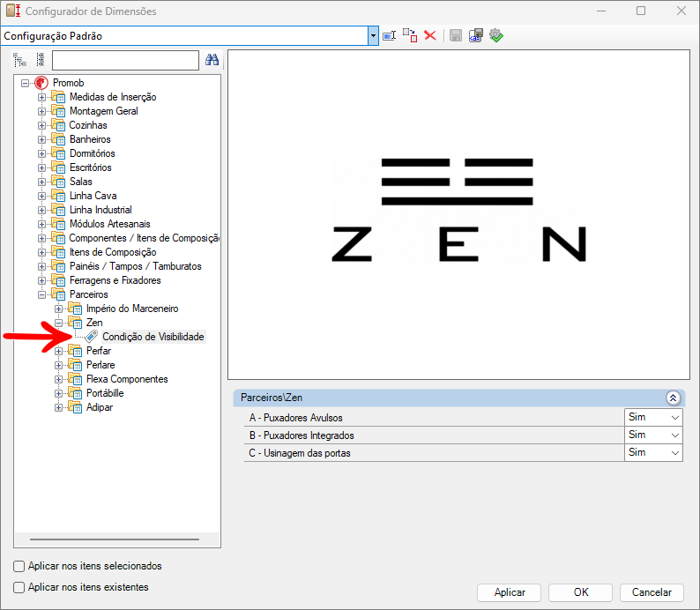
Task: Click the Aplicar button
Action: pos(509,592)
